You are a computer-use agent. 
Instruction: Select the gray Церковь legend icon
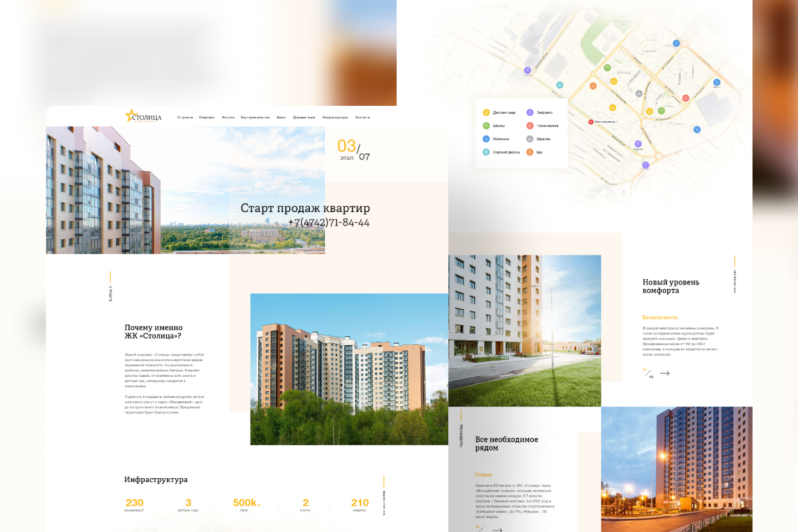[x=530, y=139]
